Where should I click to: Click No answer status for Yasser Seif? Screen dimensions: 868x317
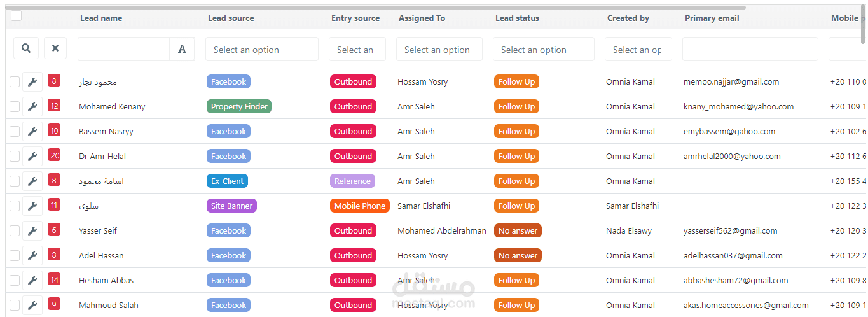point(518,230)
